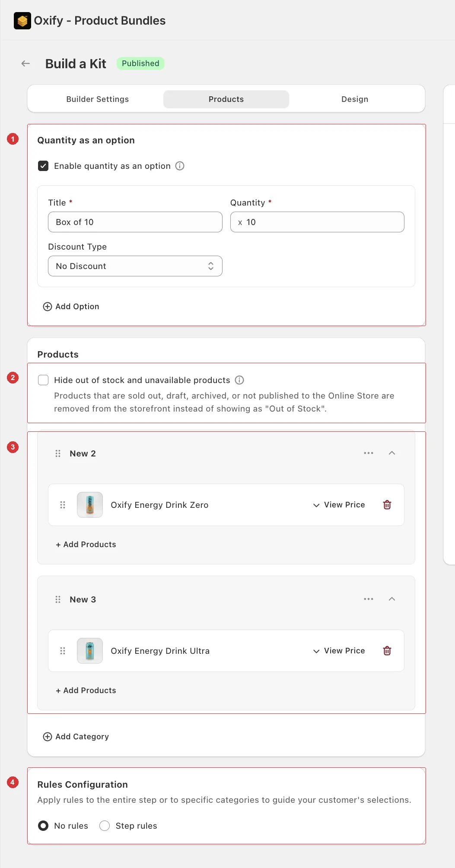Open the New 2 category more options menu

click(x=369, y=453)
